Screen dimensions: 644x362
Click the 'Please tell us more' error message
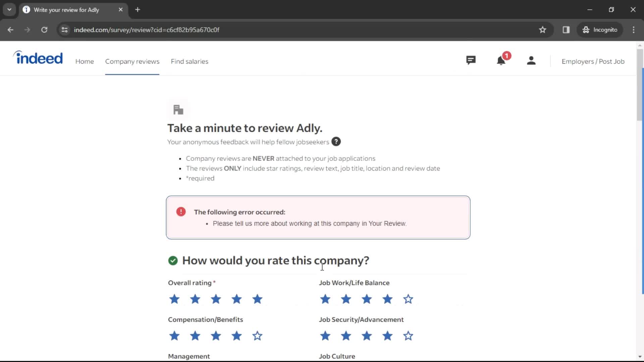pyautogui.click(x=310, y=224)
